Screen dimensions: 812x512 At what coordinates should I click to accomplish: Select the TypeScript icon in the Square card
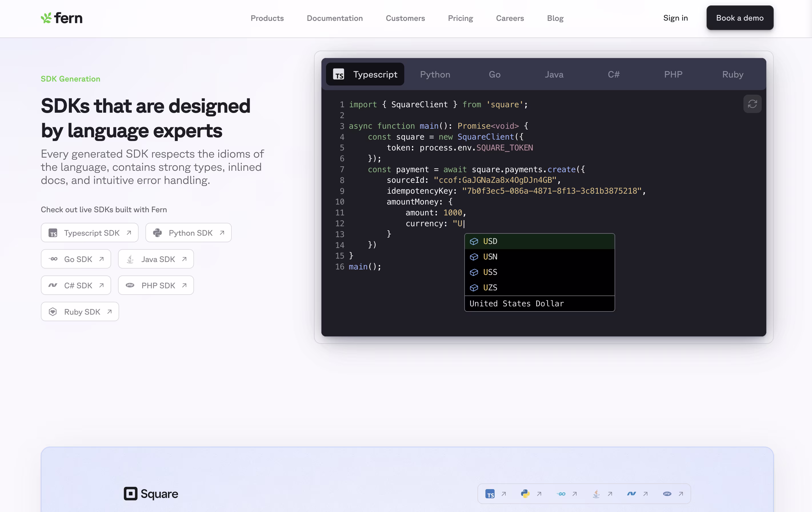pyautogui.click(x=491, y=493)
